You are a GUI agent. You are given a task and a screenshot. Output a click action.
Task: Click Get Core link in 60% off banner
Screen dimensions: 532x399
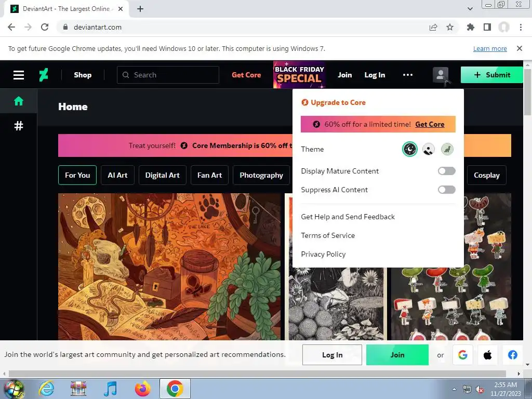[x=430, y=124]
